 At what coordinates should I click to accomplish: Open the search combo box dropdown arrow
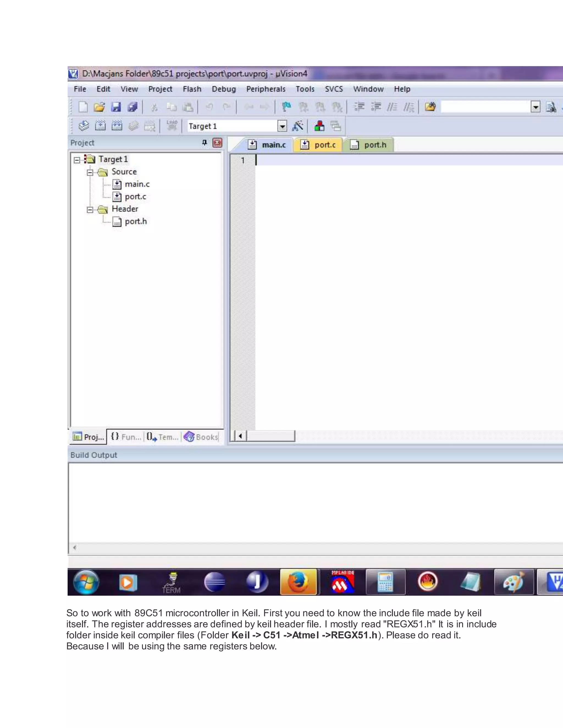pos(535,107)
